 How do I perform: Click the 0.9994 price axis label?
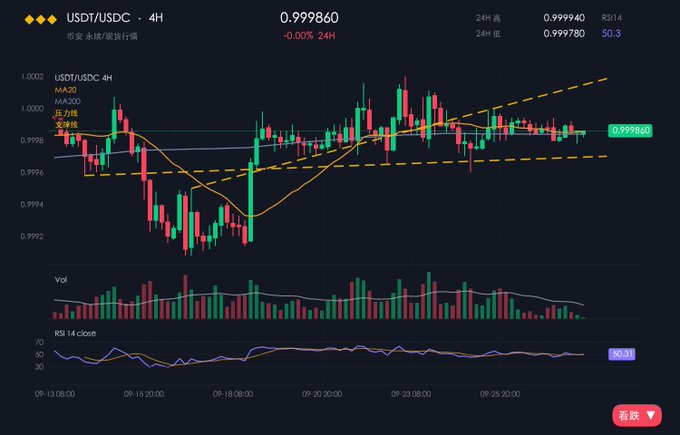(x=33, y=204)
